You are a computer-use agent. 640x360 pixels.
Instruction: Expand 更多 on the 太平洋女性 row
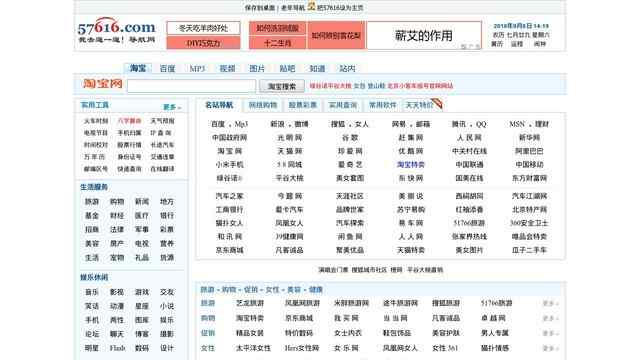tap(550, 348)
